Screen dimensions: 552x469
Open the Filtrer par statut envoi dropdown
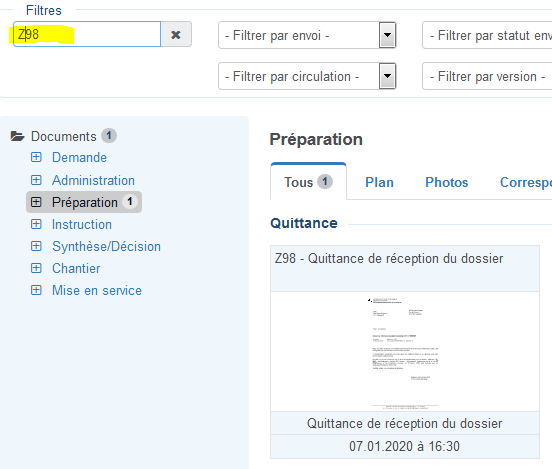coord(487,35)
